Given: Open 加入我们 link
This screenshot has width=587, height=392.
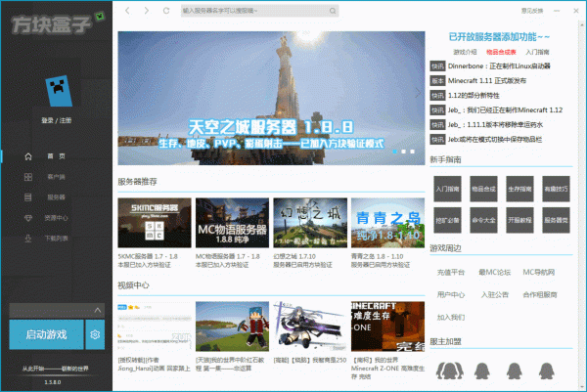Looking at the screenshot, I should 451,317.
